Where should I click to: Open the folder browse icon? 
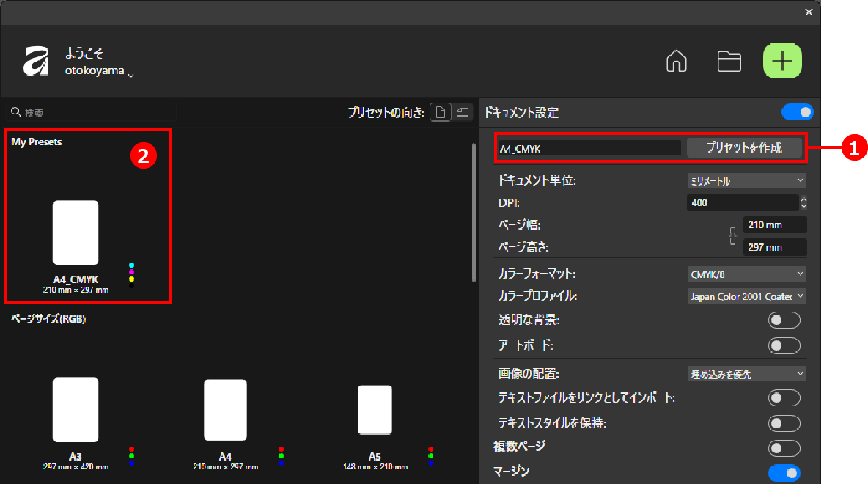(729, 62)
